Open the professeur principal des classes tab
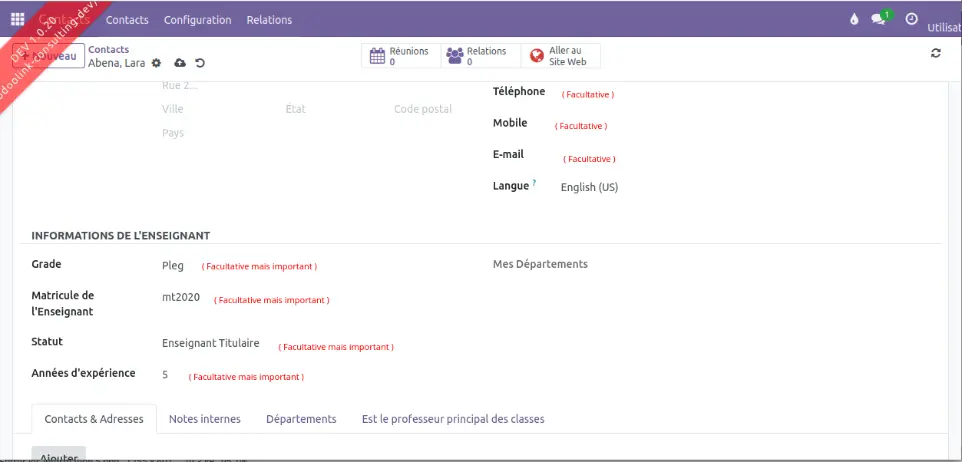 (453, 419)
